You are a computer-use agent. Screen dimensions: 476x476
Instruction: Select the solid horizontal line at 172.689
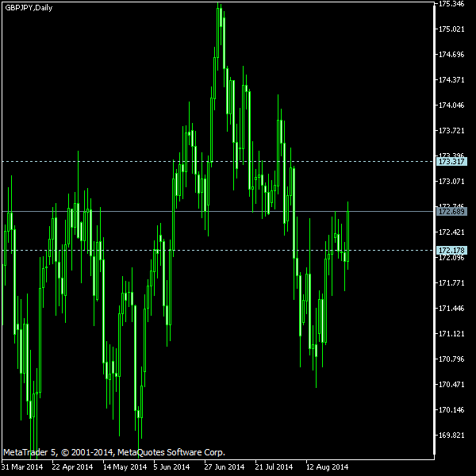pos(218,211)
